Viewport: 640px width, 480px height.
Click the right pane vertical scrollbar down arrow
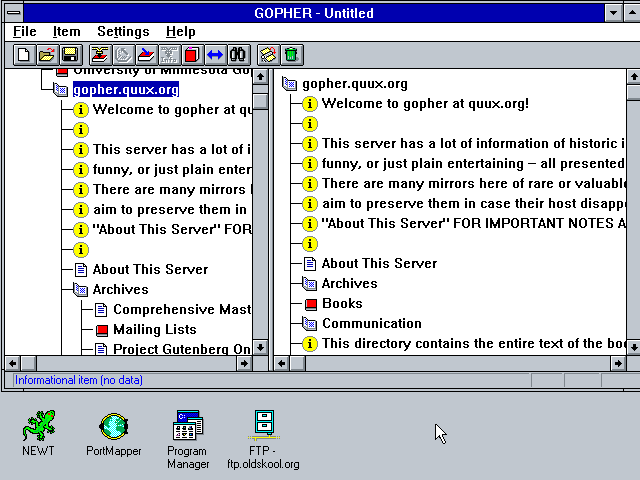point(633,347)
